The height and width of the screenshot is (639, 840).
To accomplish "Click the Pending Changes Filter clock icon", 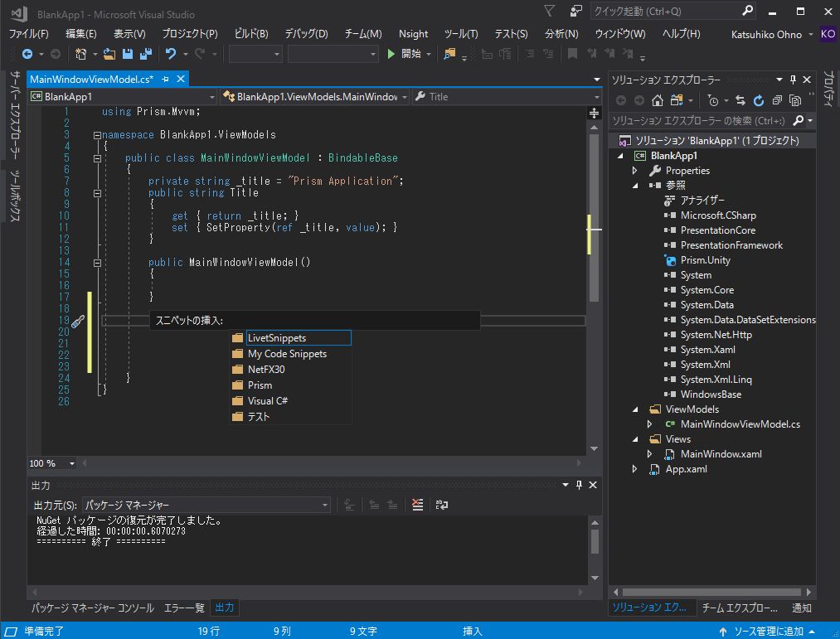I will [x=712, y=100].
